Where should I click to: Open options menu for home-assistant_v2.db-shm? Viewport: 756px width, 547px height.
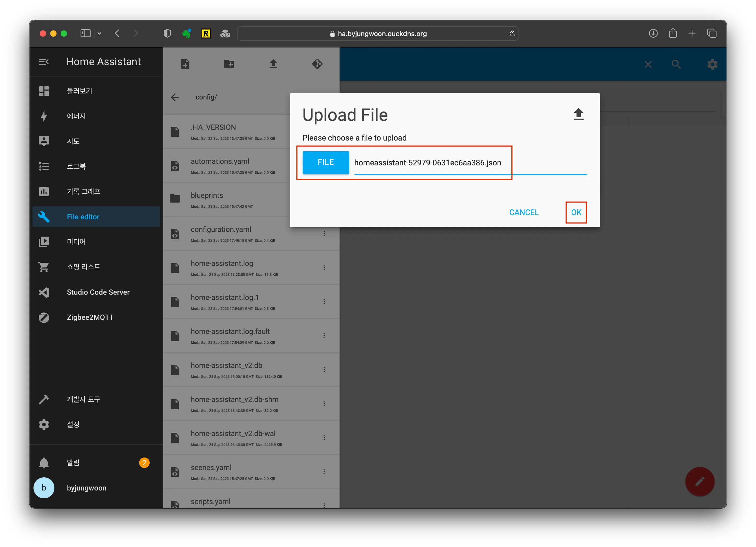pyautogui.click(x=324, y=404)
